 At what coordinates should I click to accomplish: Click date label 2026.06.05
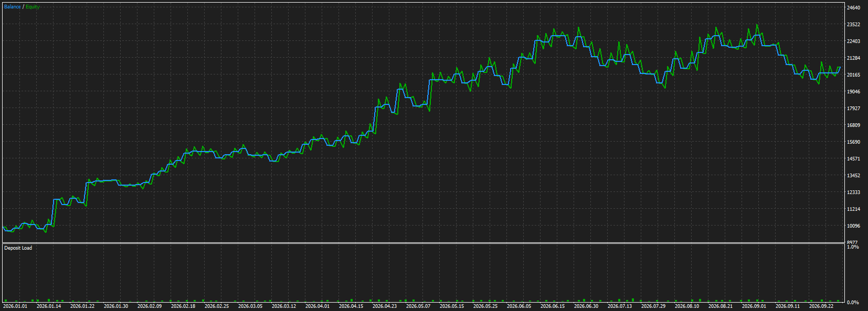tap(519, 306)
